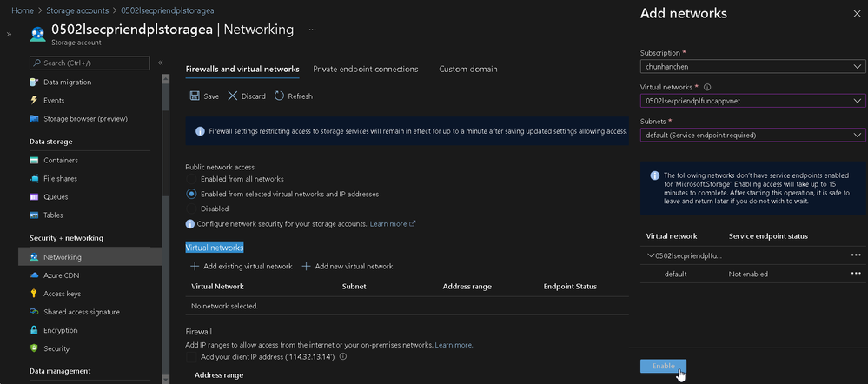The image size is (868, 384).
Task: Click the Virtual Network column header
Action: (217, 287)
